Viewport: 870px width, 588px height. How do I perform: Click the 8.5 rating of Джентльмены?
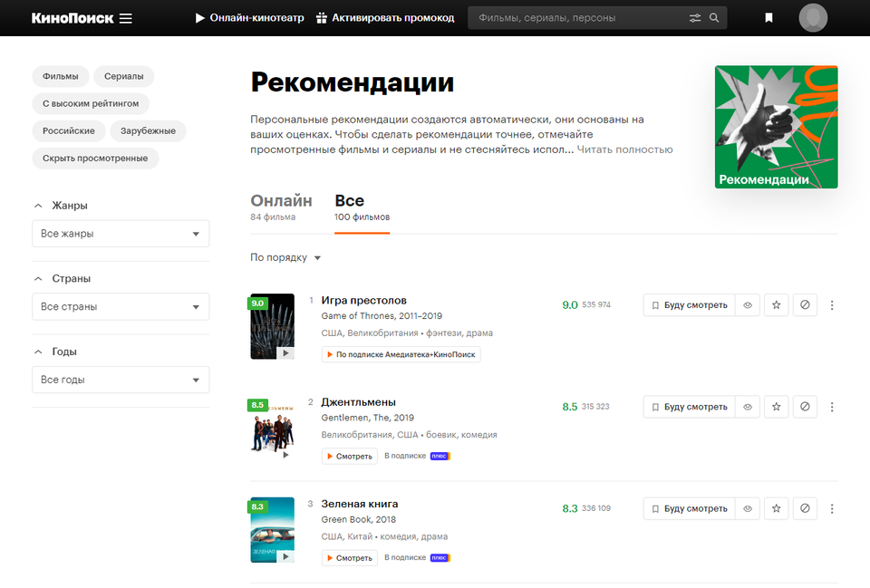pyautogui.click(x=570, y=407)
